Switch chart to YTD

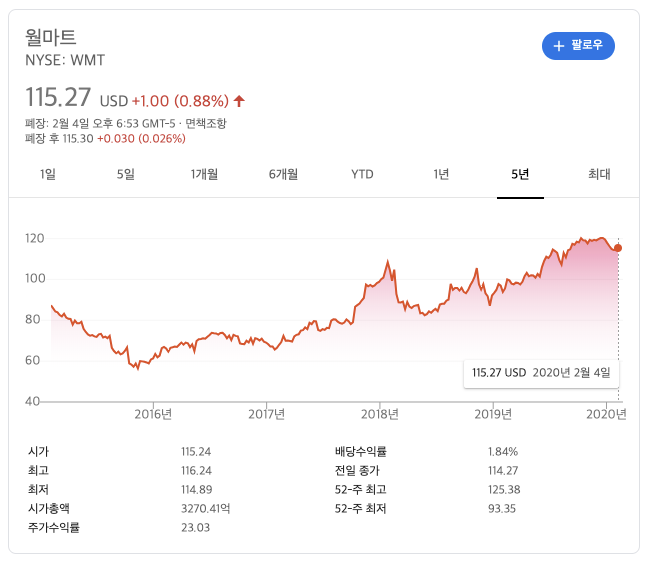pyautogui.click(x=362, y=174)
